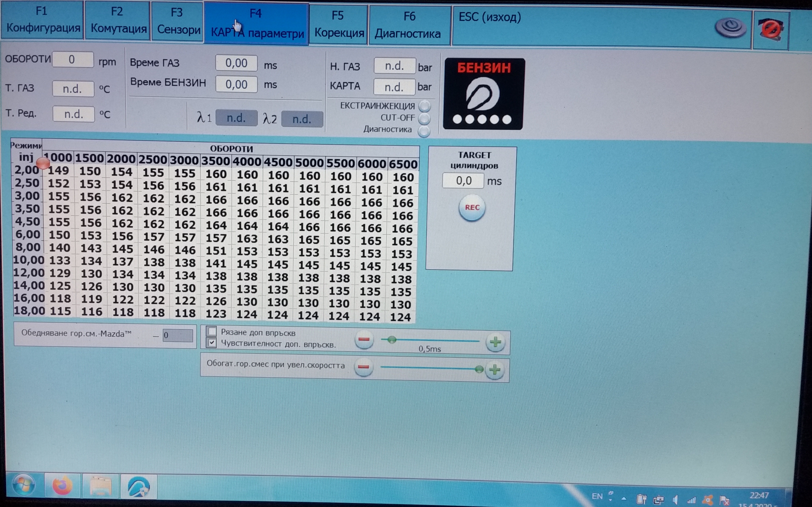Click the TARGET цилиндров ms input field
This screenshot has height=507, width=812.
[x=463, y=181]
